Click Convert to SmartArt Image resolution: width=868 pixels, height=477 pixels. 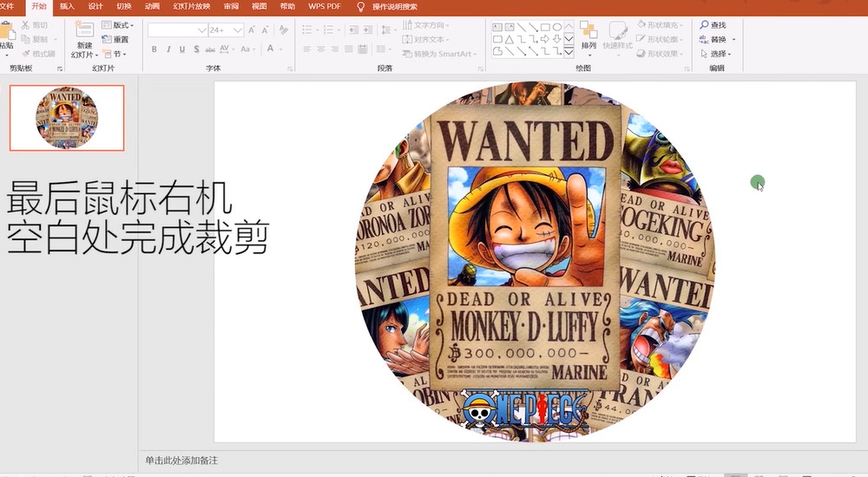439,54
